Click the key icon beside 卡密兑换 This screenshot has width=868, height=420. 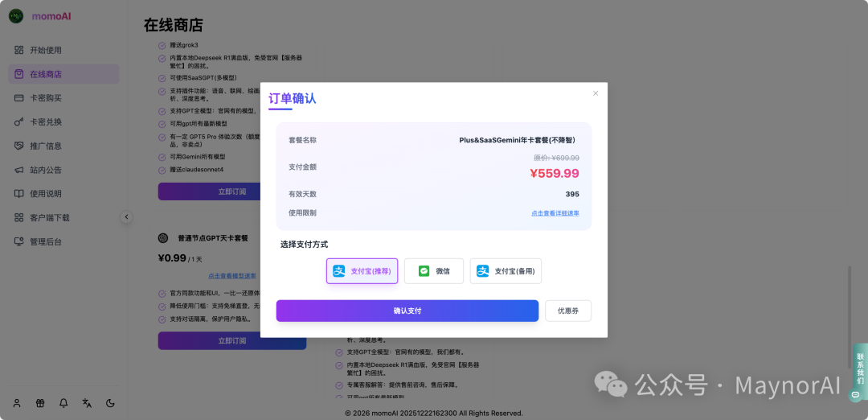coord(18,122)
